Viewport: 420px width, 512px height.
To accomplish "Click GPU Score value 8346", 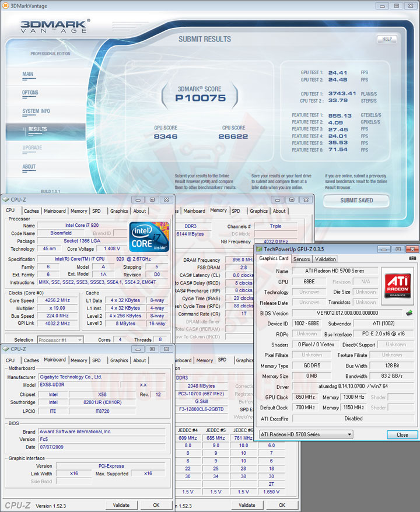I will [166, 137].
